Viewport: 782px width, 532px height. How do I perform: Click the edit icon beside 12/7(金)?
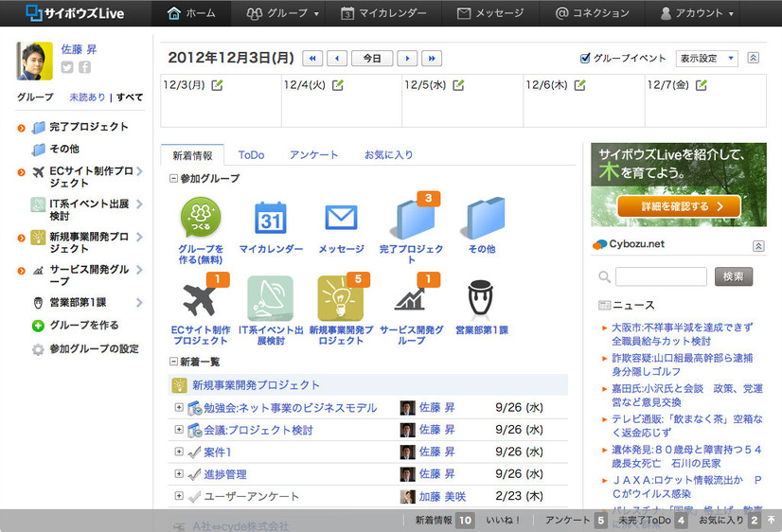[702, 85]
